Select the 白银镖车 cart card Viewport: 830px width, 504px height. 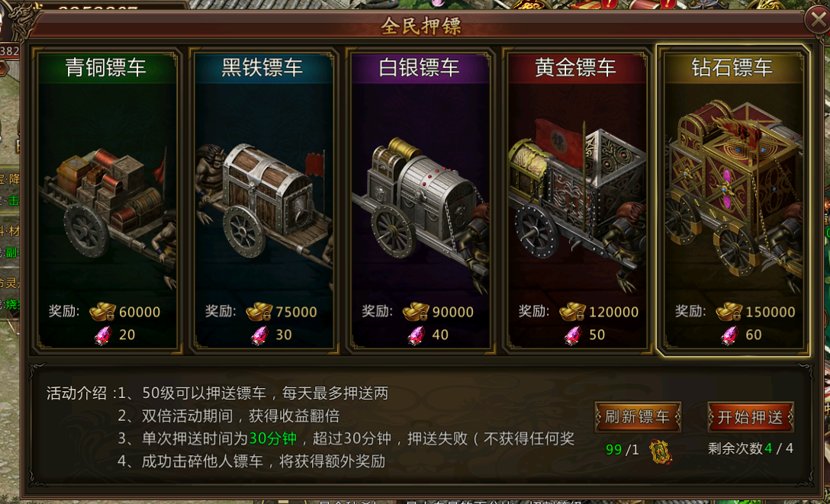tap(420, 201)
